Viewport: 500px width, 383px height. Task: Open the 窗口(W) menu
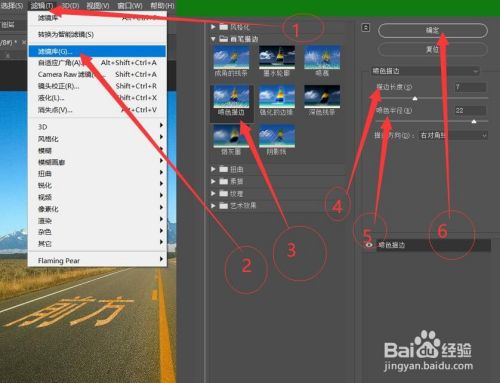[x=130, y=5]
